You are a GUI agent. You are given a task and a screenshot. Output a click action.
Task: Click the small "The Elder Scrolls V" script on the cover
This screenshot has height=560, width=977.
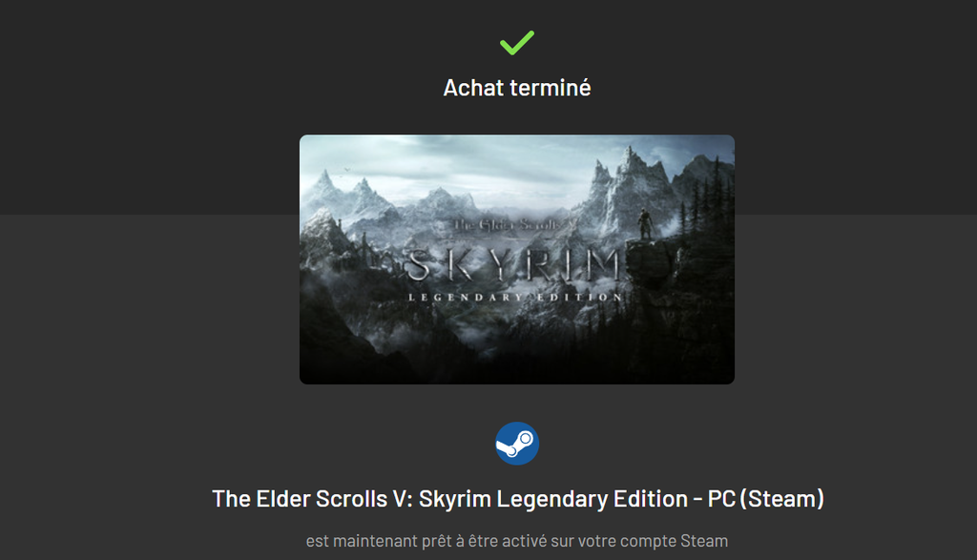[x=516, y=224]
